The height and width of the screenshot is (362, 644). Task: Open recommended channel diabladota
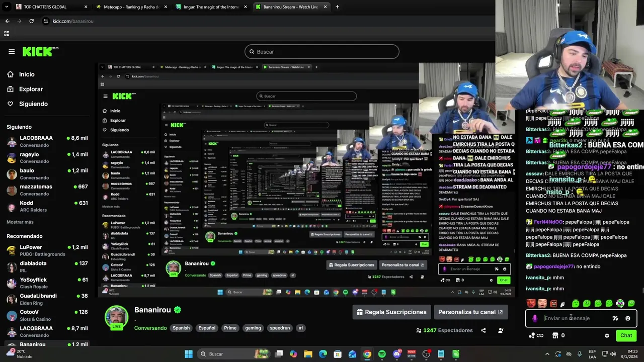(47, 266)
